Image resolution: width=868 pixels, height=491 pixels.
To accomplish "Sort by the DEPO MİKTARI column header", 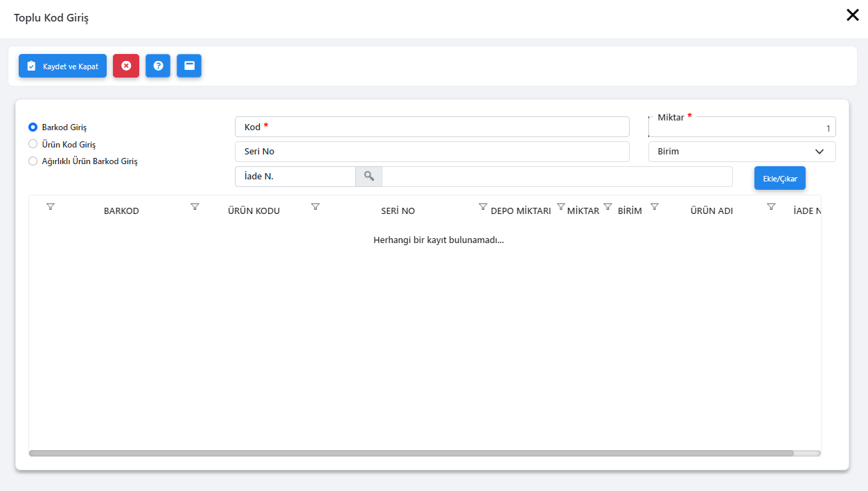I will (x=520, y=211).
